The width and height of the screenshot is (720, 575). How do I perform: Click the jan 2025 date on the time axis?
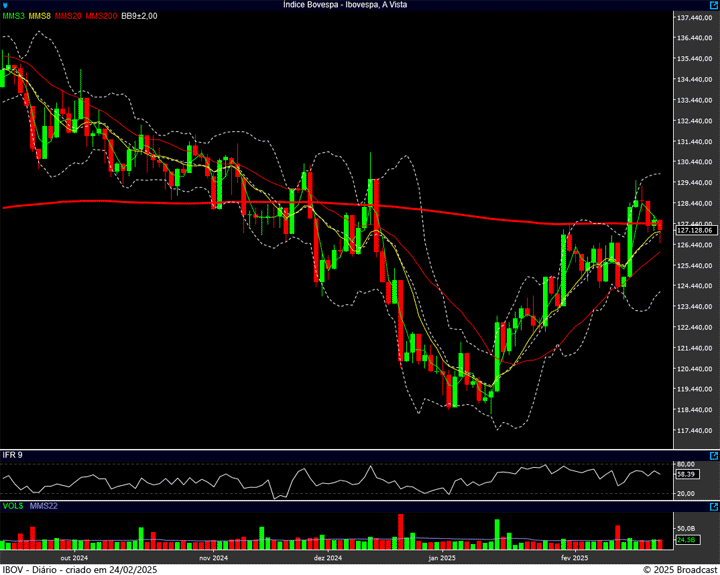[441, 557]
